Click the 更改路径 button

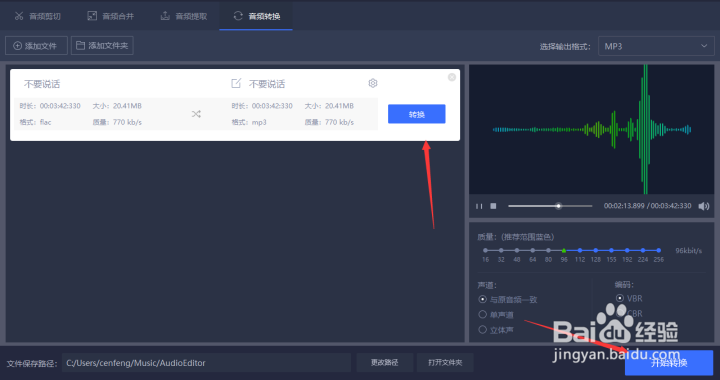(384, 363)
